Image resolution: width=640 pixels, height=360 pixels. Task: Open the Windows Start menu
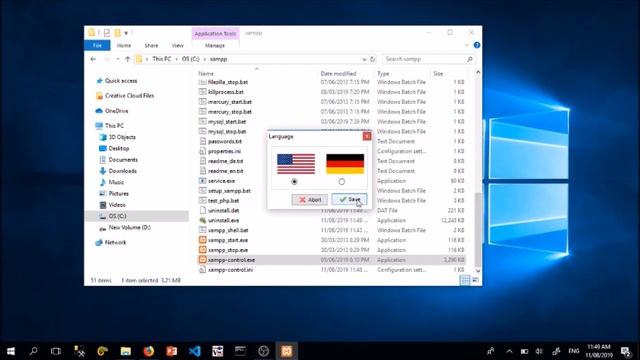click(x=11, y=351)
